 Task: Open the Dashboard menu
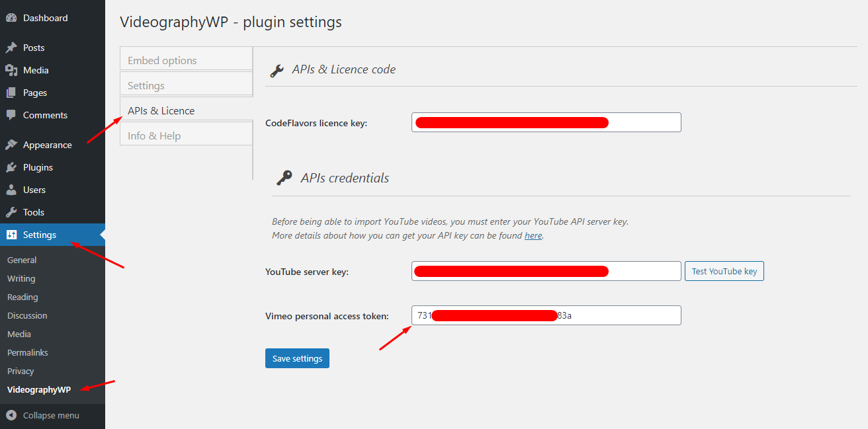point(52,19)
